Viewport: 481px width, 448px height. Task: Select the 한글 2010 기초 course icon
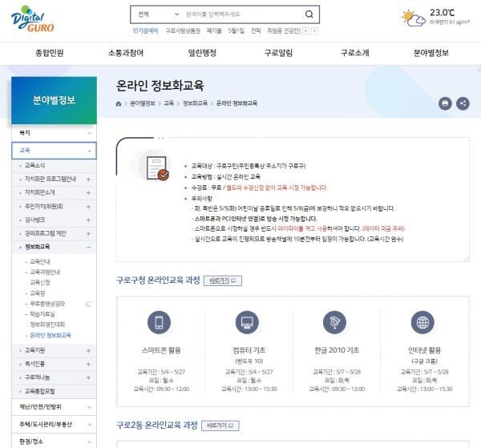pos(334,323)
